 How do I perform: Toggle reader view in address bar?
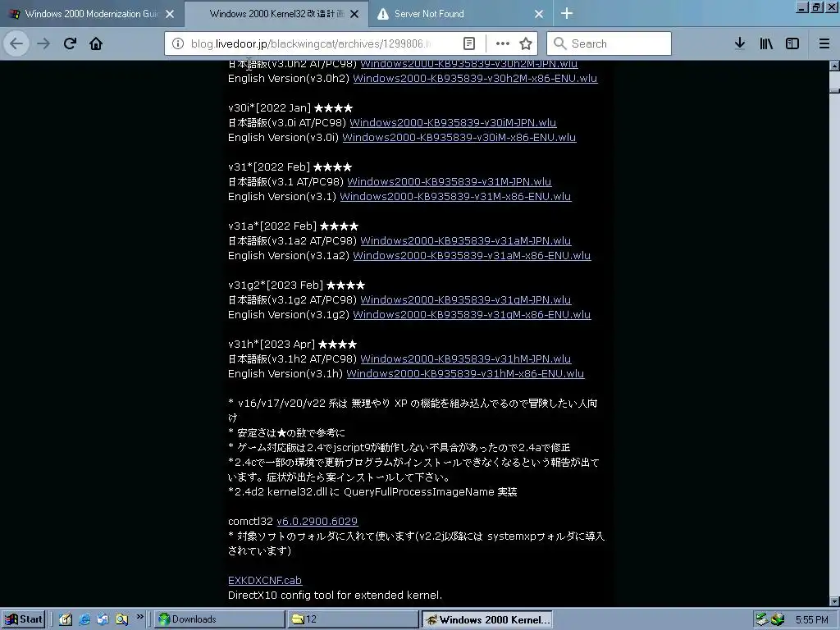pyautogui.click(x=468, y=43)
